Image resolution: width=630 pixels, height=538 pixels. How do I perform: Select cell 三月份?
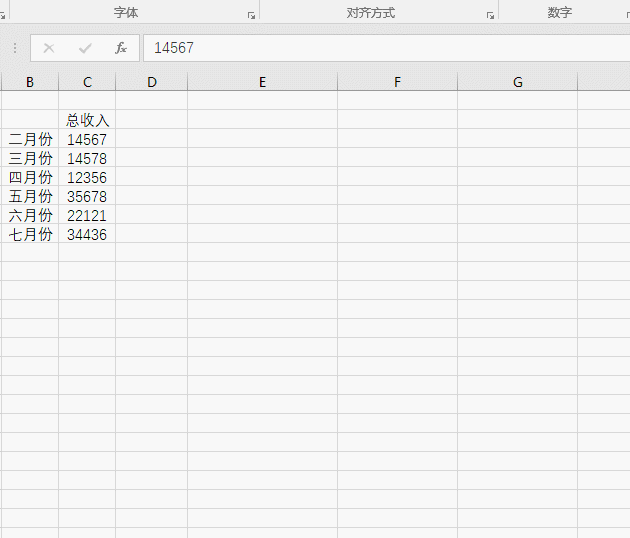point(30,158)
